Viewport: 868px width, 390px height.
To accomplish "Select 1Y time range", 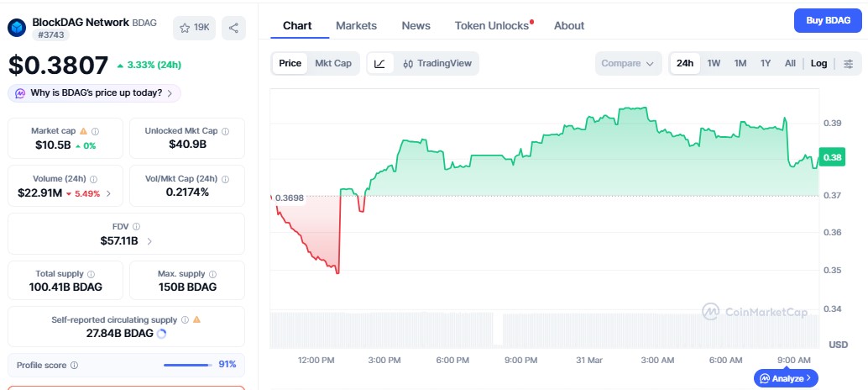I will pyautogui.click(x=766, y=63).
